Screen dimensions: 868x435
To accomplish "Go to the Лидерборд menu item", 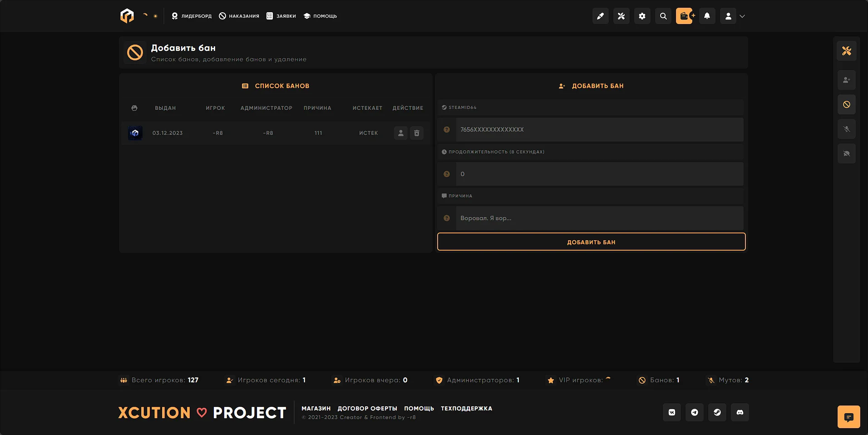I will 192,16.
